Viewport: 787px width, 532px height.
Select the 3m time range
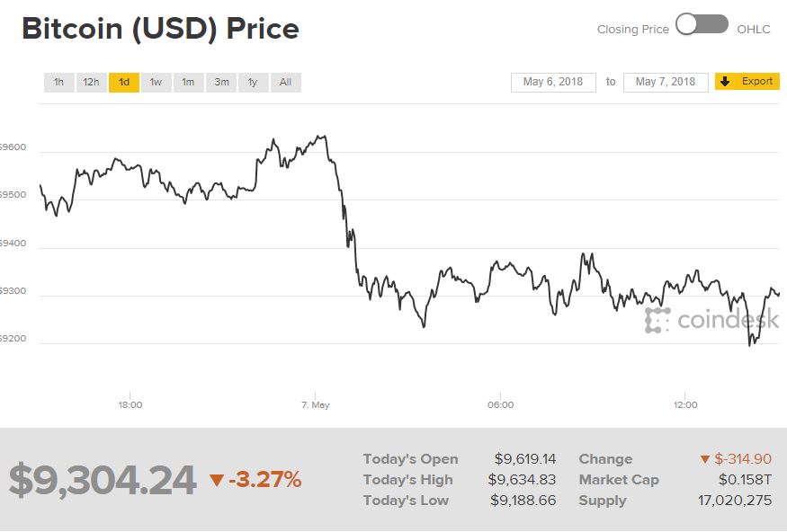click(220, 83)
